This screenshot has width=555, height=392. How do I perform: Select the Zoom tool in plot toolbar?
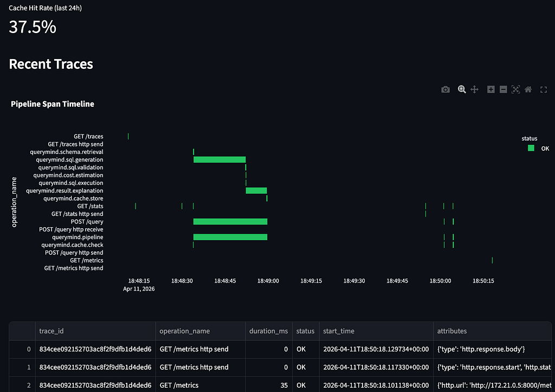coord(462,89)
